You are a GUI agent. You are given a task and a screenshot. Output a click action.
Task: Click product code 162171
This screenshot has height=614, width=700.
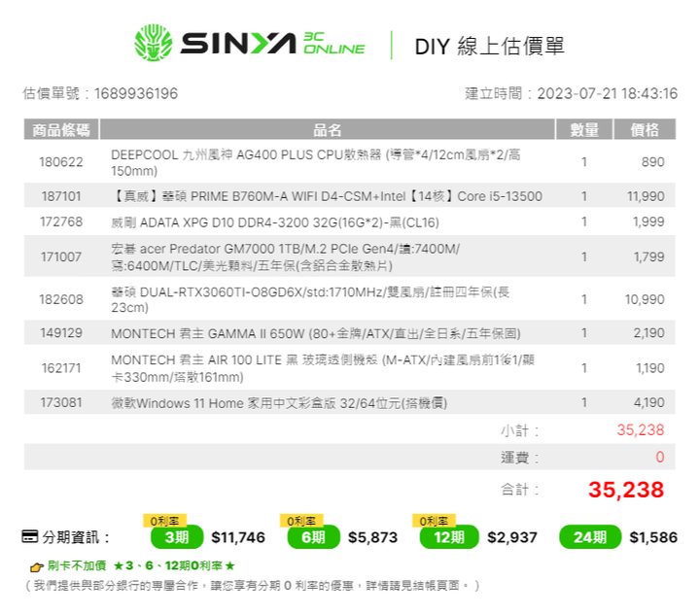point(61,367)
